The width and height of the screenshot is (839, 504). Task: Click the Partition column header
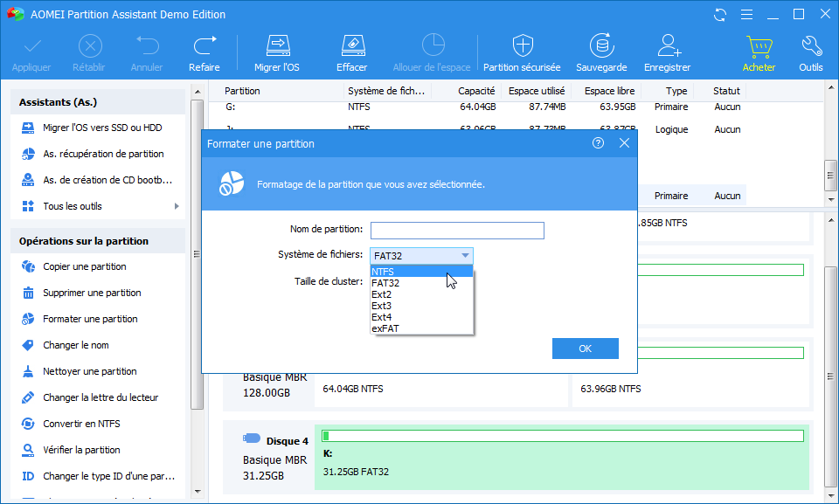pos(242,91)
